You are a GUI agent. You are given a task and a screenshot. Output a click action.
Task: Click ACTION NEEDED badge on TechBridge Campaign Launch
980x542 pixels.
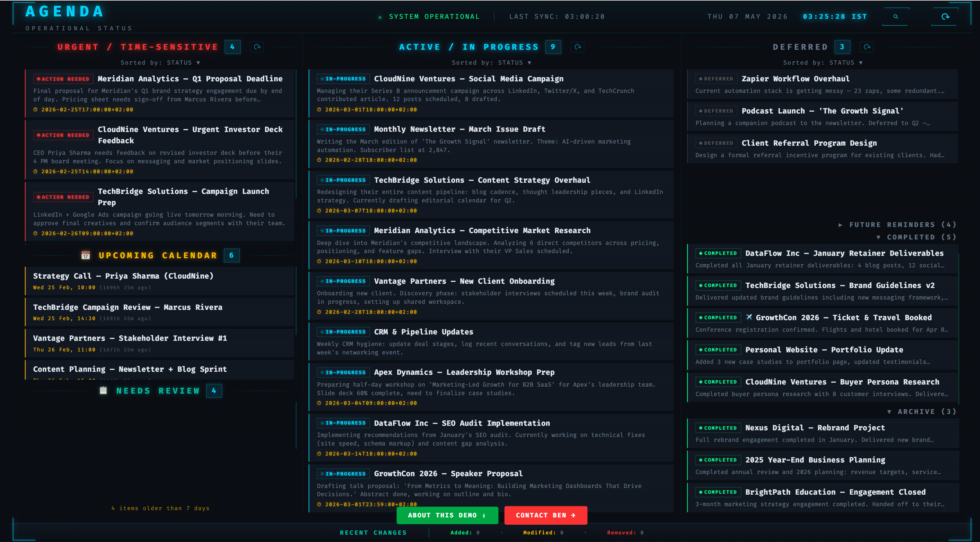[x=63, y=197]
